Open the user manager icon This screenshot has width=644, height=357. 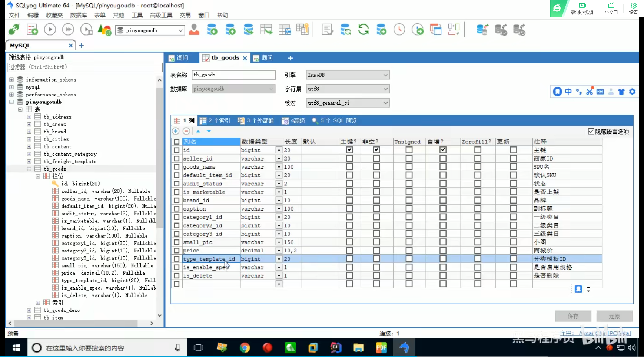194,30
